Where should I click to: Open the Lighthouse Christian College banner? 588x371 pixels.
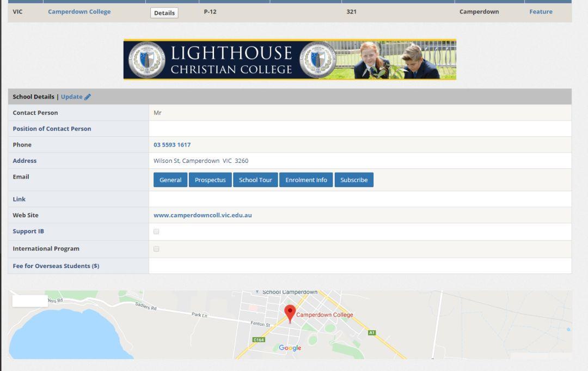290,59
